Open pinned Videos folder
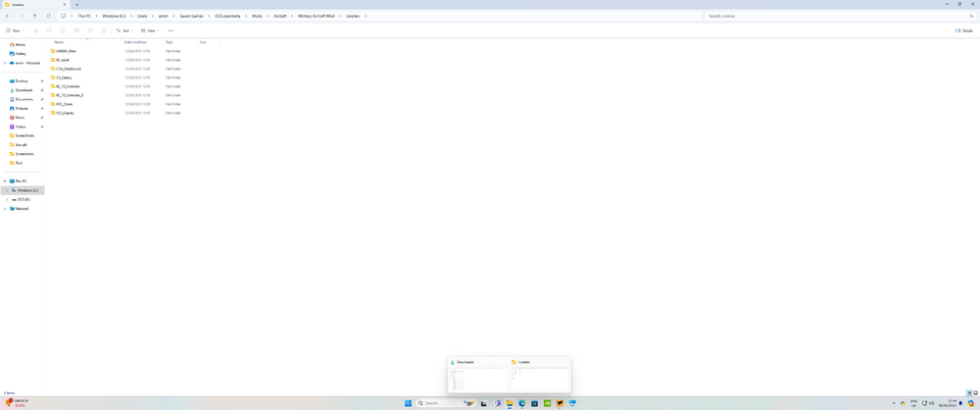 click(18, 127)
